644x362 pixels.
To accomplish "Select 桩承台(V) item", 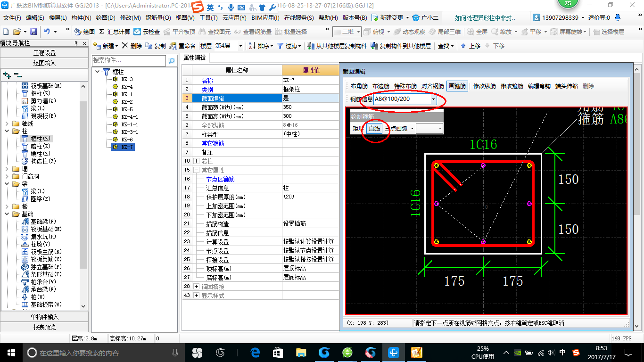I will coord(43,282).
